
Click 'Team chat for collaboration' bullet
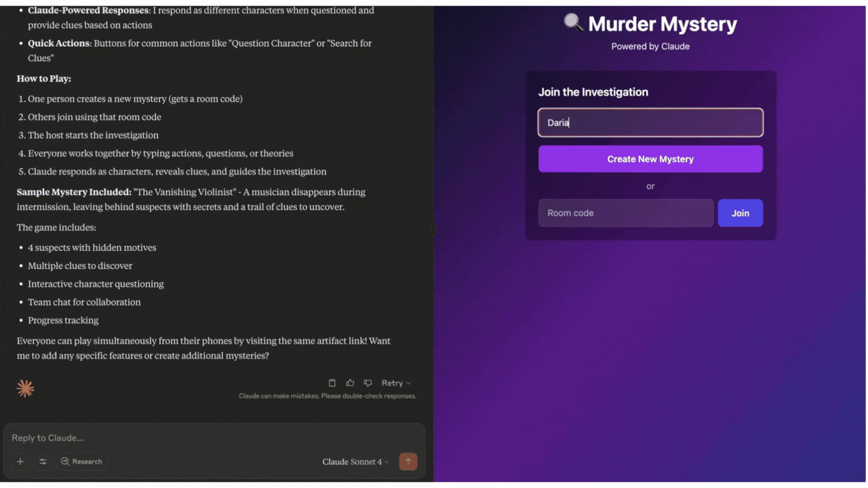pos(84,302)
